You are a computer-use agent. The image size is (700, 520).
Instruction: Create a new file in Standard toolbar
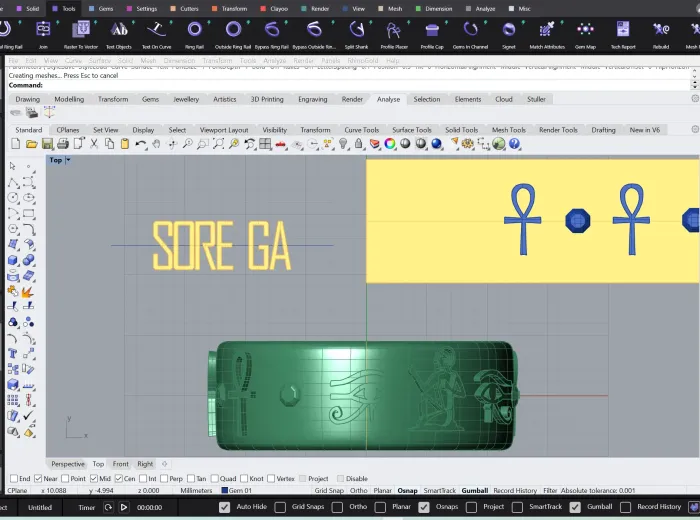click(x=16, y=144)
